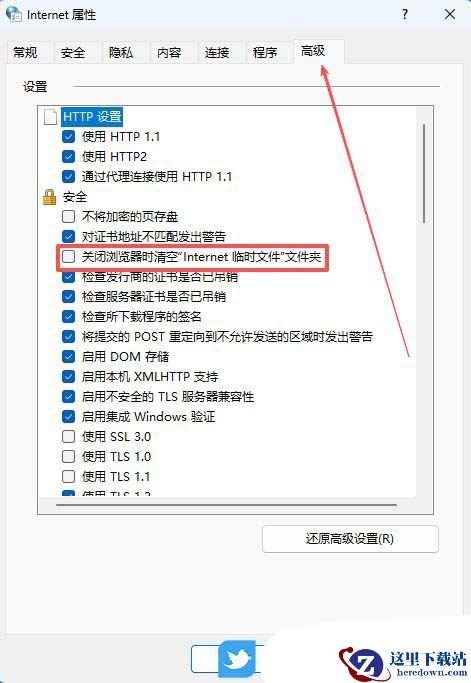
Task: Click the horizontal scrollbar under the settings list
Action: coord(226,505)
